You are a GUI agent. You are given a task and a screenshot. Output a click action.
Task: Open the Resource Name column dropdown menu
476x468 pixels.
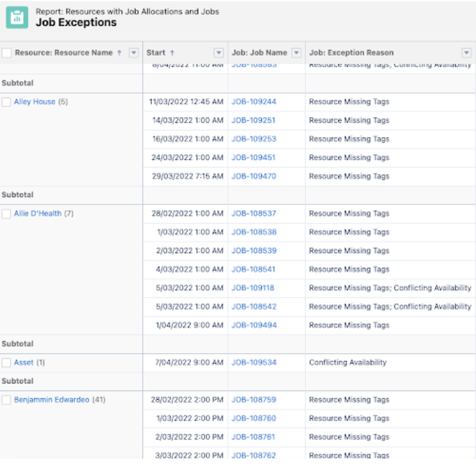coord(134,53)
